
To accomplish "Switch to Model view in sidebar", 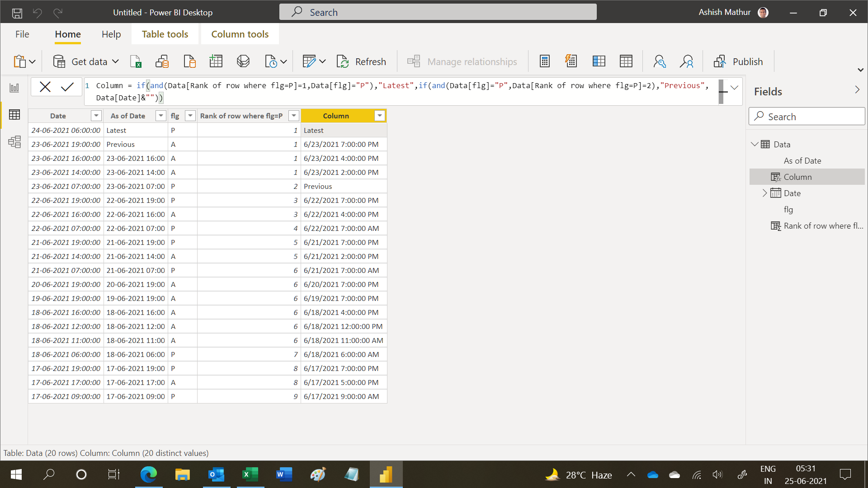I will coord(14,142).
